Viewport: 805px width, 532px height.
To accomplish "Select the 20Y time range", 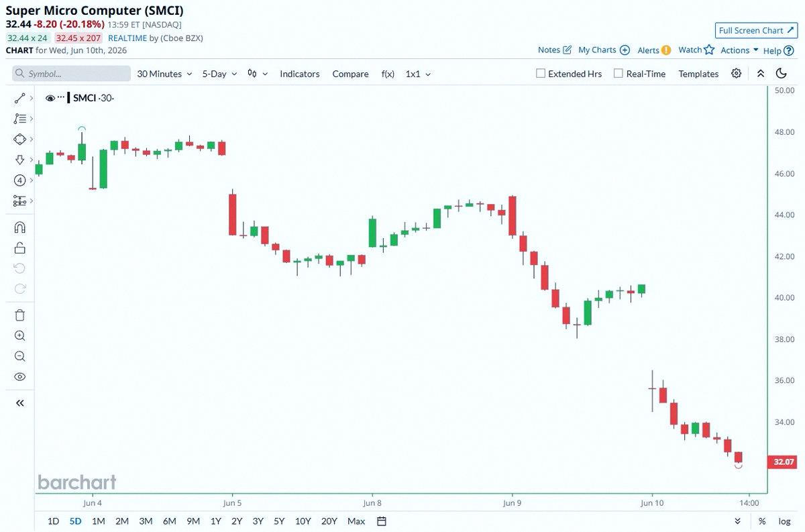I will pos(329,521).
